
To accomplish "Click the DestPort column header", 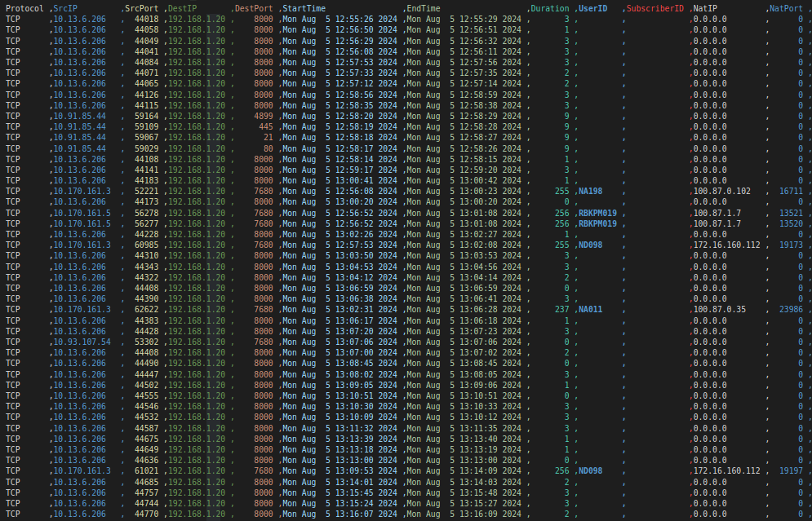I will 254,8.
